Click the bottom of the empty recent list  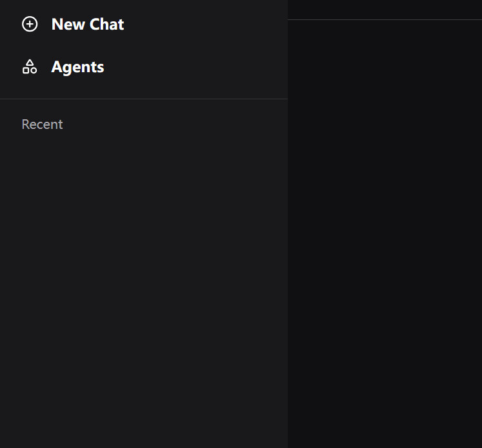point(142,432)
